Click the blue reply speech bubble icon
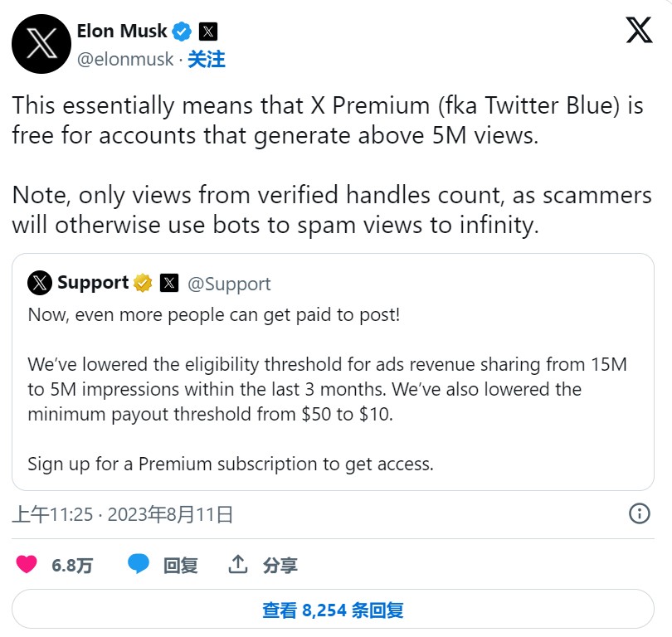The height and width of the screenshot is (637, 672). click(x=139, y=564)
